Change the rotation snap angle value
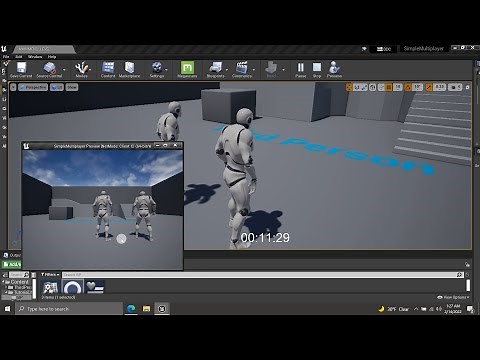The image size is (480, 360). pos(417,87)
